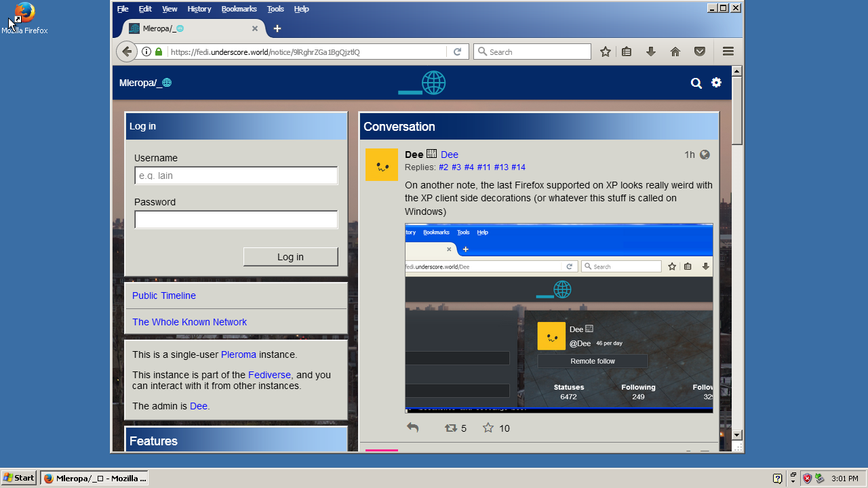
Task: Open the blue Dee profile link in post
Action: coord(450,155)
